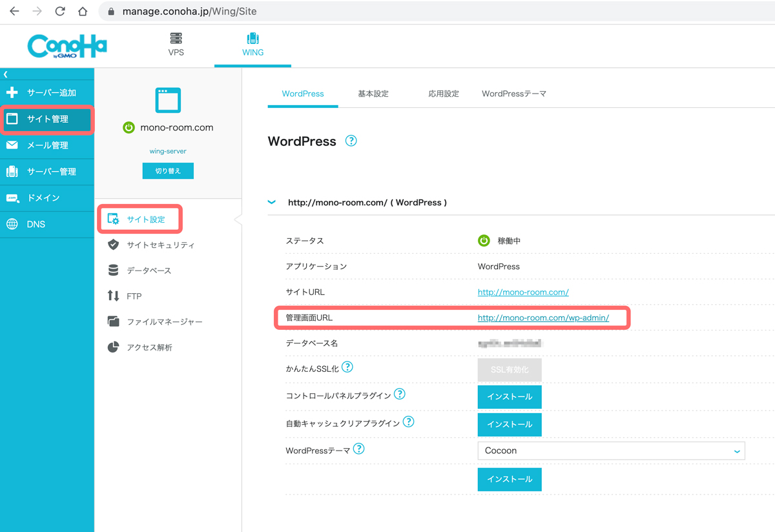Screen dimensions: 775x532
Task: Click the padlock icon in address bar
Action: [111, 12]
